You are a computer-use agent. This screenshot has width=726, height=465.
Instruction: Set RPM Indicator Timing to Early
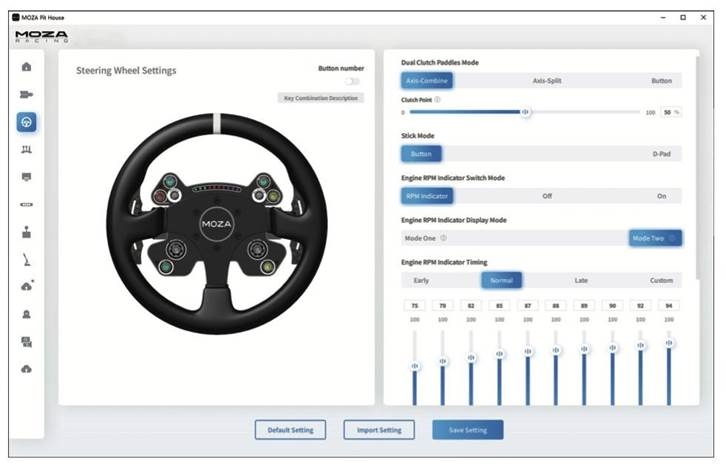pyautogui.click(x=421, y=280)
